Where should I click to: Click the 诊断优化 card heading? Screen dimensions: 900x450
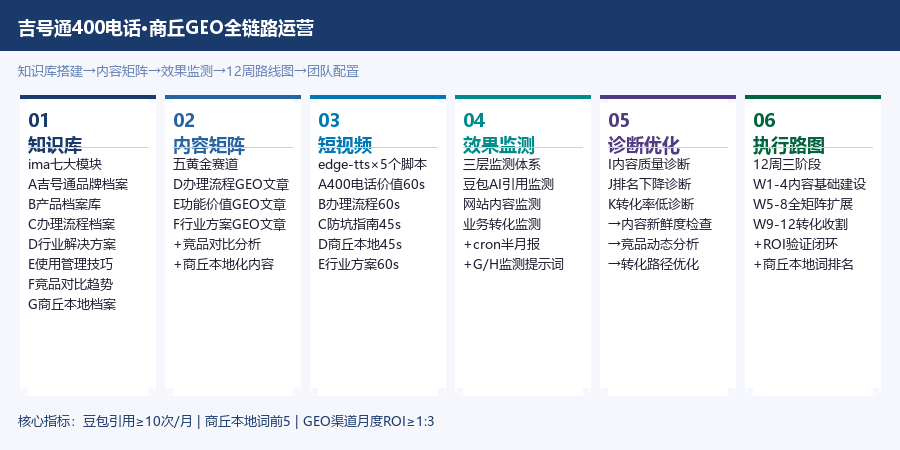coord(644,145)
